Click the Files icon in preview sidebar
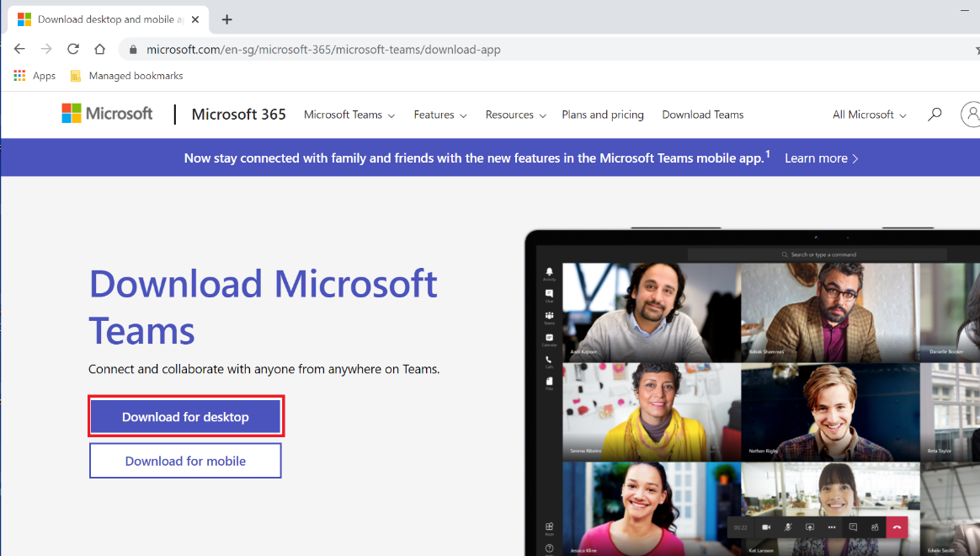The height and width of the screenshot is (556, 980). pyautogui.click(x=550, y=382)
